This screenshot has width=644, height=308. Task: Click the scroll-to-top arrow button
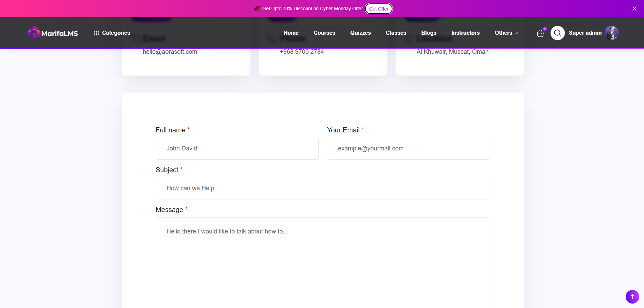(632, 296)
